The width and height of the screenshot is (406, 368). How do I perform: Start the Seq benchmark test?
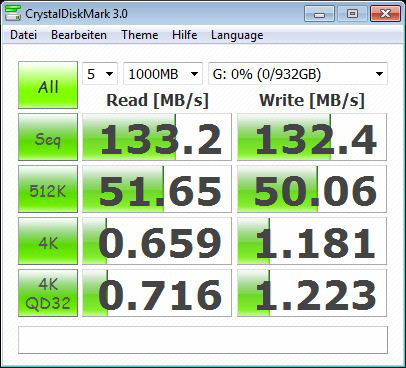coord(48,137)
